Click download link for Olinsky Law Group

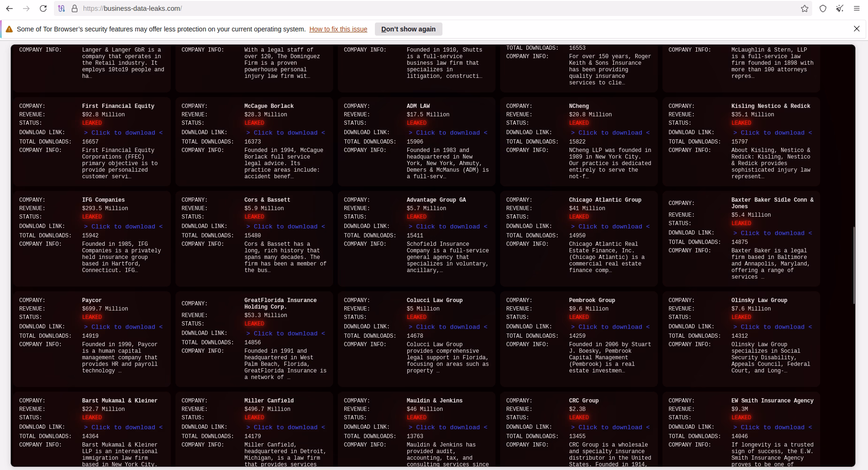pos(773,327)
